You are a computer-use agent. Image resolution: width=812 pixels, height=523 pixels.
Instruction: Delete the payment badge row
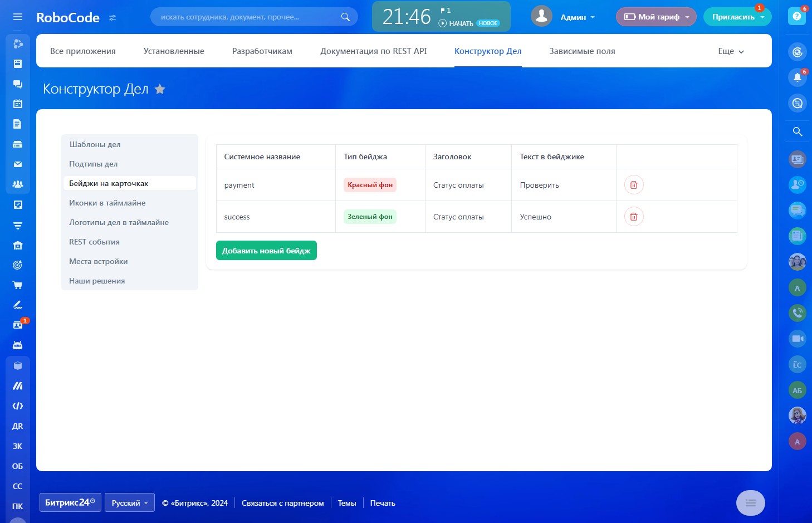(633, 185)
